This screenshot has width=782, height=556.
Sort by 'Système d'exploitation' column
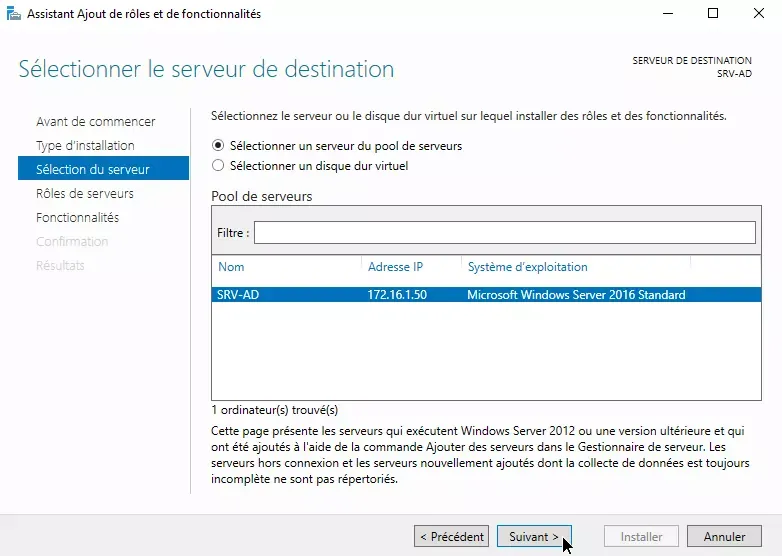point(527,267)
